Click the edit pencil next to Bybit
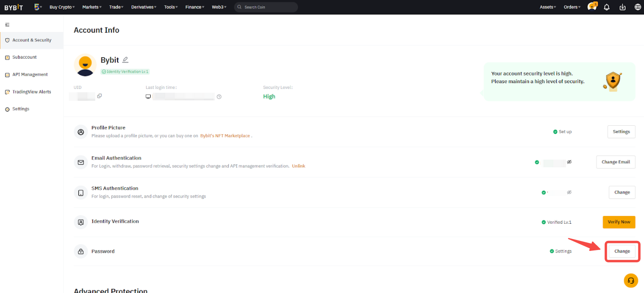This screenshot has width=644, height=293. (x=125, y=60)
